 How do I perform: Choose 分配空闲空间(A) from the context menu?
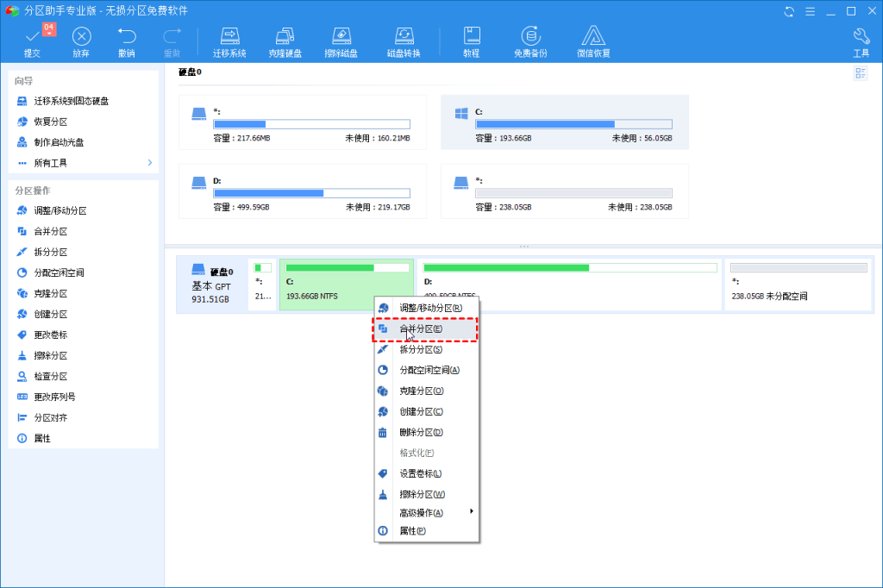click(426, 370)
